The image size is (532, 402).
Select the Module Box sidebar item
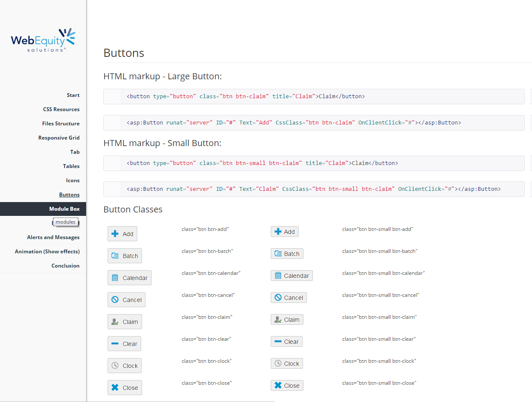pos(64,209)
